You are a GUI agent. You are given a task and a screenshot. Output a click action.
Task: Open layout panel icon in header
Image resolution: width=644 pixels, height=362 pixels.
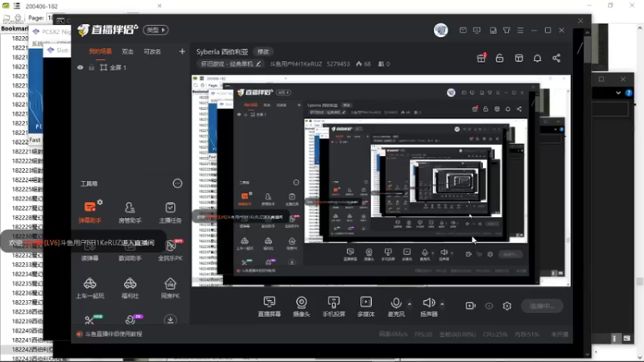(518, 58)
